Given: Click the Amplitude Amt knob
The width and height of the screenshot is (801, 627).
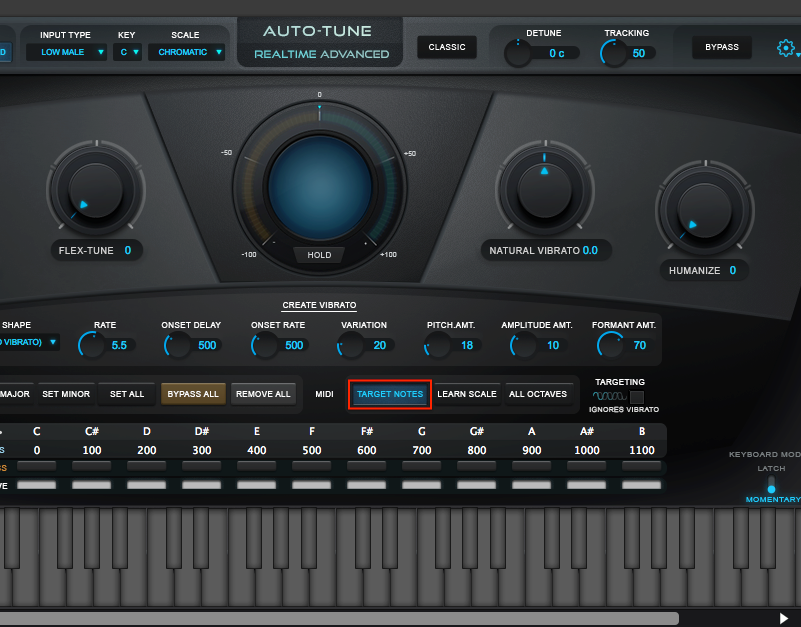Looking at the screenshot, I should point(524,345).
